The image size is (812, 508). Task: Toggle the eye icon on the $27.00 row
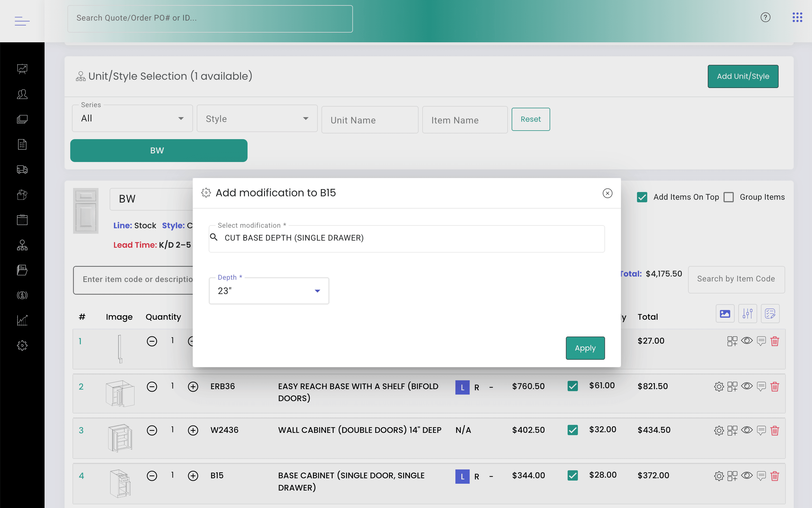pos(747,340)
